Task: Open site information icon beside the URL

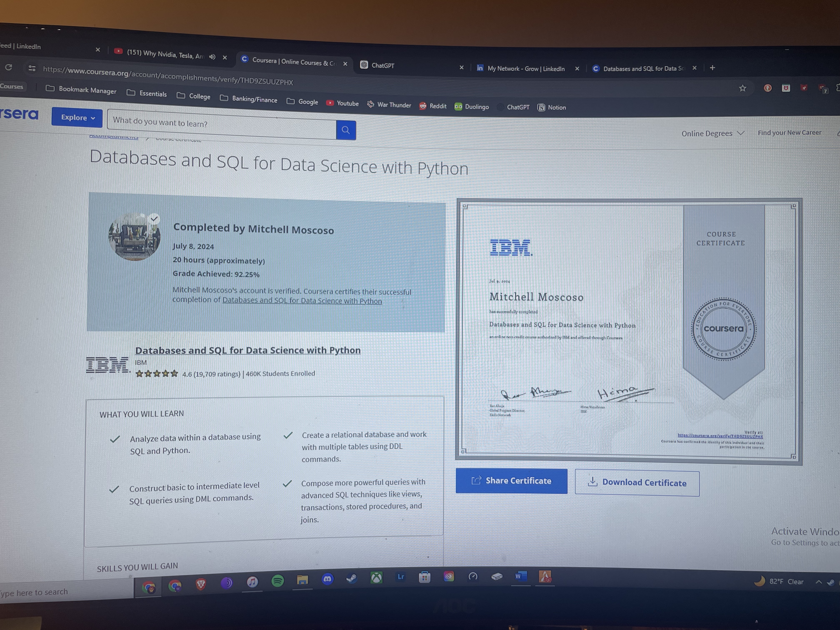Action: click(32, 68)
